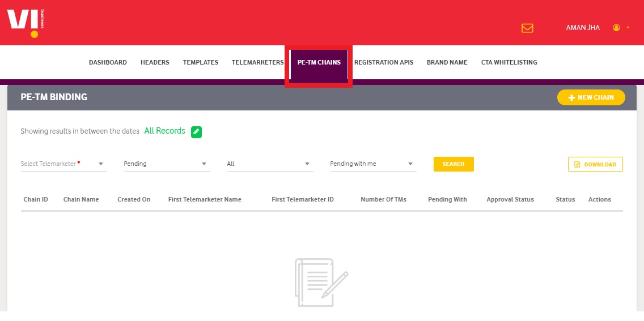Click First Telemarketer Name column header
This screenshot has width=644, height=321.
[205, 200]
